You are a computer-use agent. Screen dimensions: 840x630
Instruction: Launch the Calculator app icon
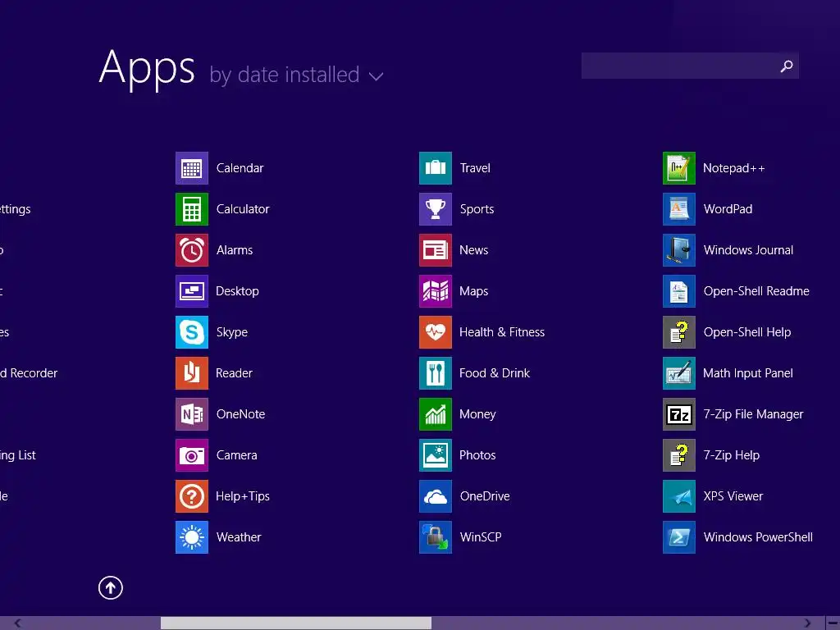pyautogui.click(x=192, y=209)
